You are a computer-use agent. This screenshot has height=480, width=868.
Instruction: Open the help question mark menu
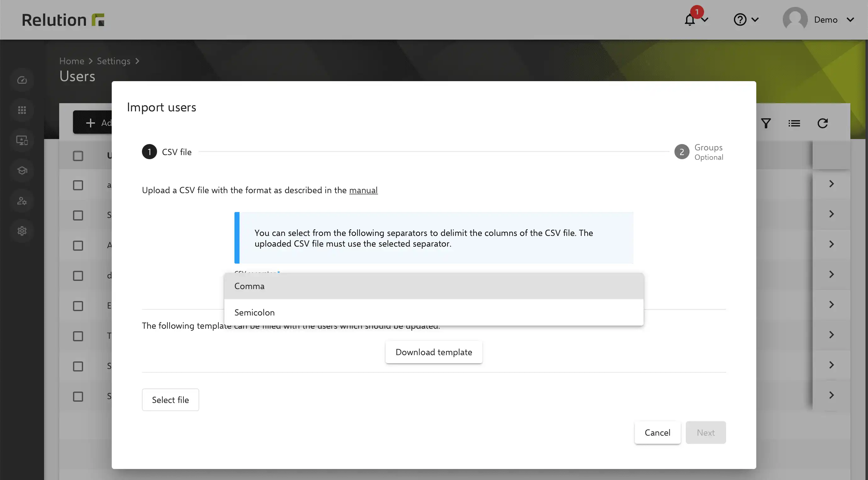click(740, 20)
